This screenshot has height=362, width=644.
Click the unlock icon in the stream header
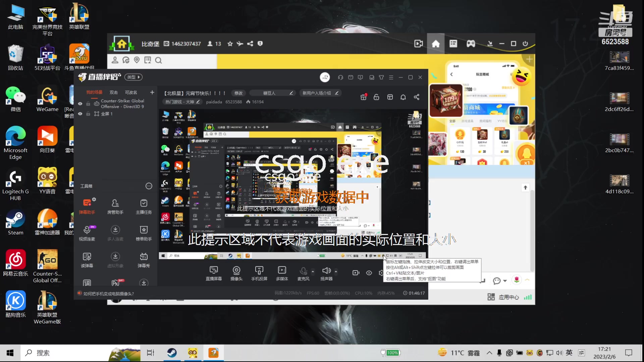[376, 97]
